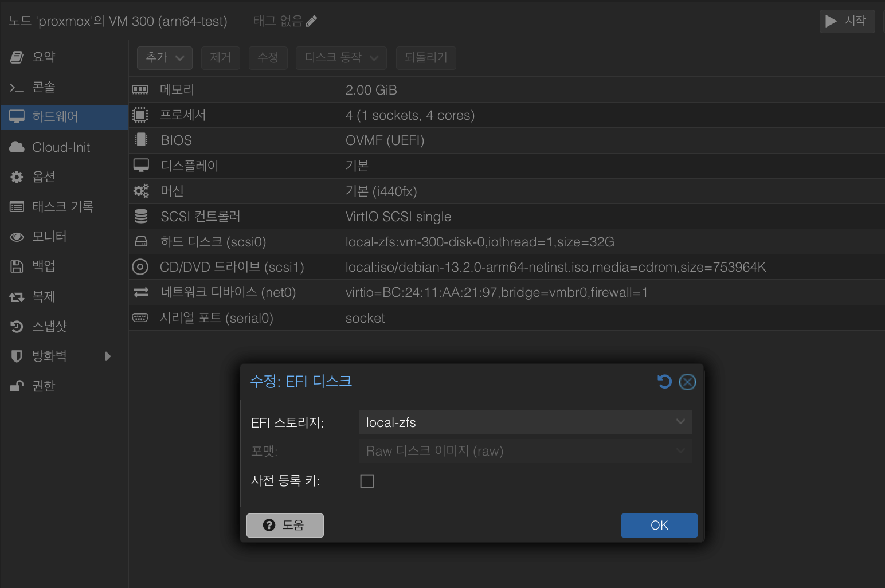This screenshot has width=885, height=588.
Task: Click the network device arrows icon
Action: [140, 293]
